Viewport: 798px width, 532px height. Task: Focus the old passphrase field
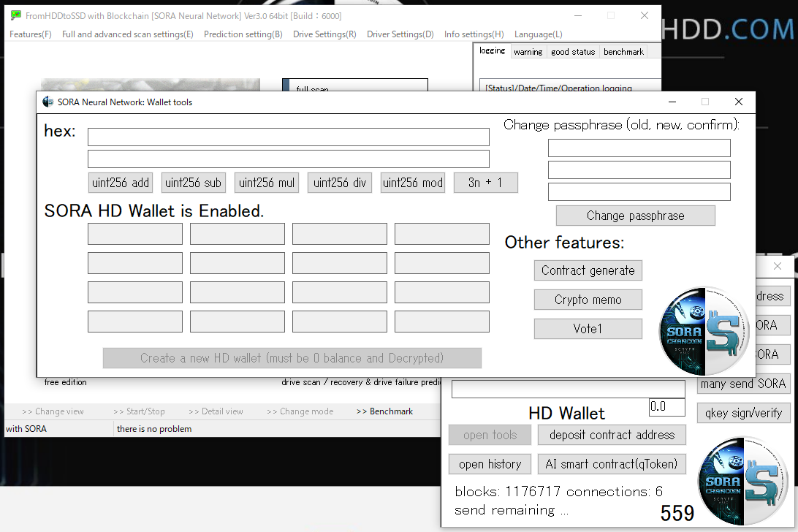click(x=639, y=148)
